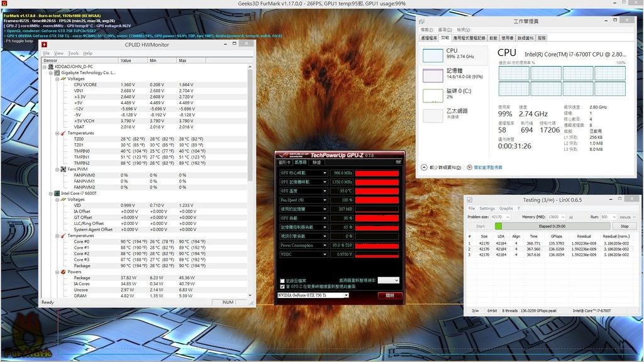Select the 記憶體 memory graph thumbnail
This screenshot has width=644, height=362.
point(433,75)
